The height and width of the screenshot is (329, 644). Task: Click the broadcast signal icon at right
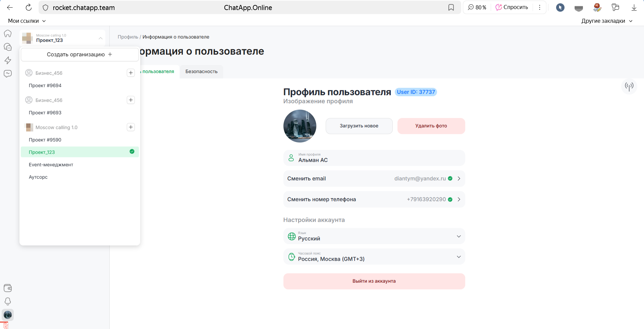click(629, 87)
